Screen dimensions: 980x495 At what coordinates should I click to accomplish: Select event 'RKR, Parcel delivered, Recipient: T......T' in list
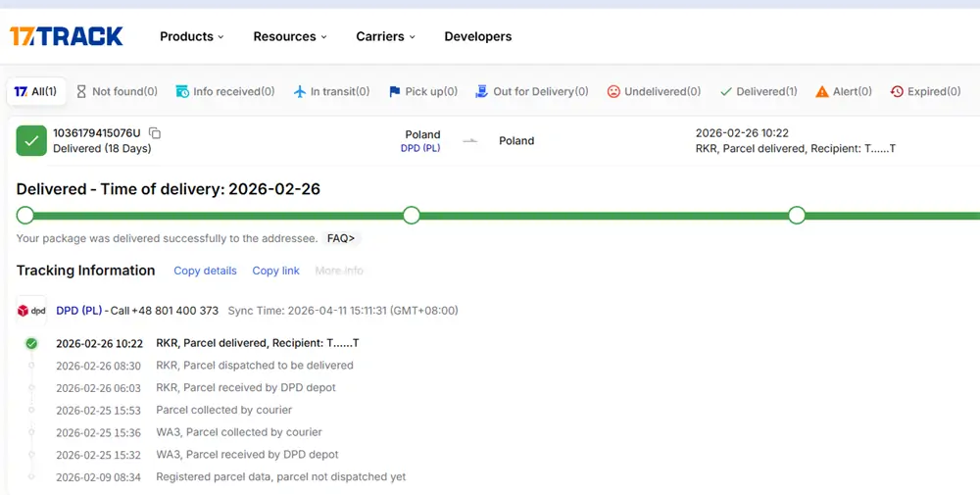[x=258, y=343]
